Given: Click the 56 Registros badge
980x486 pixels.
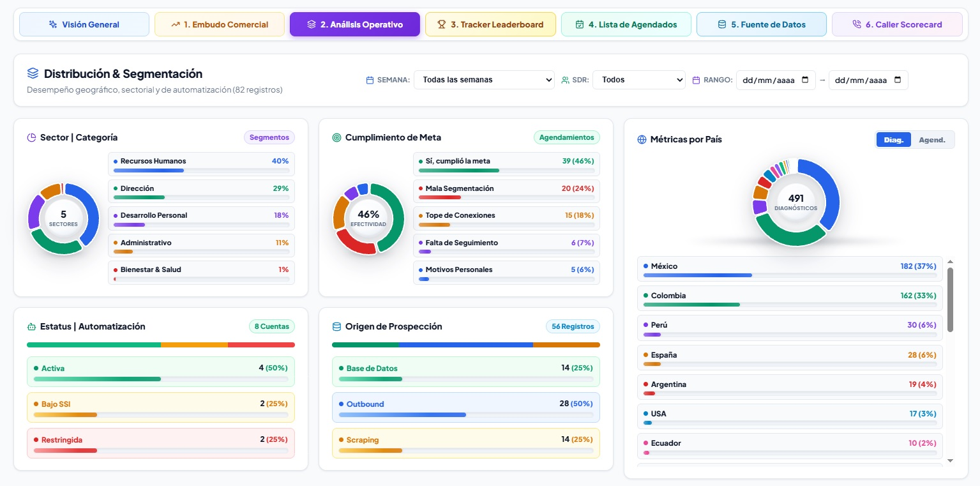Looking at the screenshot, I should 573,326.
